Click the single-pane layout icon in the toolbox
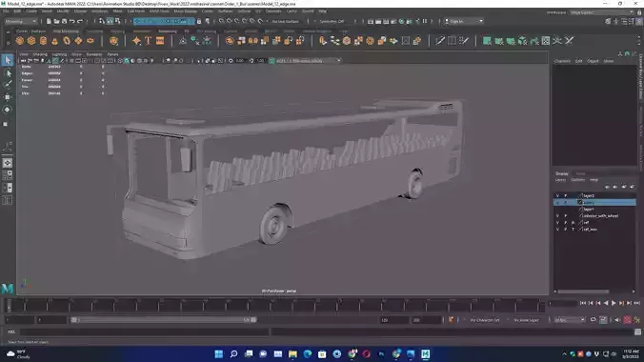The image size is (644, 362). [x=8, y=163]
